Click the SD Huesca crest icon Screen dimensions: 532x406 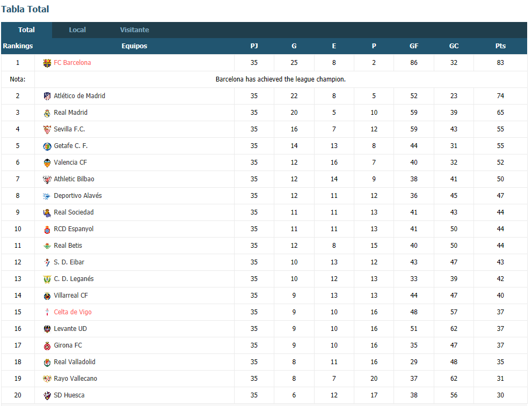47,395
